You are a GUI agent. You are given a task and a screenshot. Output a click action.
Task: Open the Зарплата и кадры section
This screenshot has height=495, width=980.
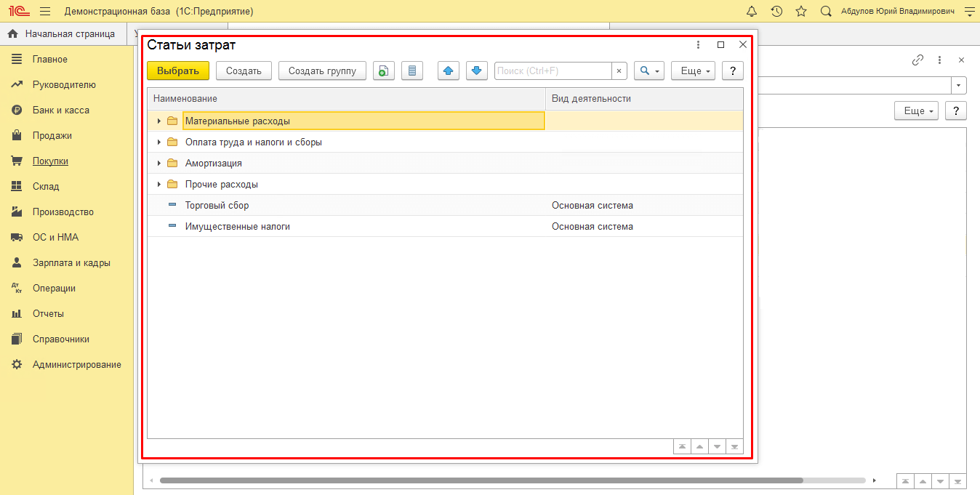pyautogui.click(x=71, y=263)
